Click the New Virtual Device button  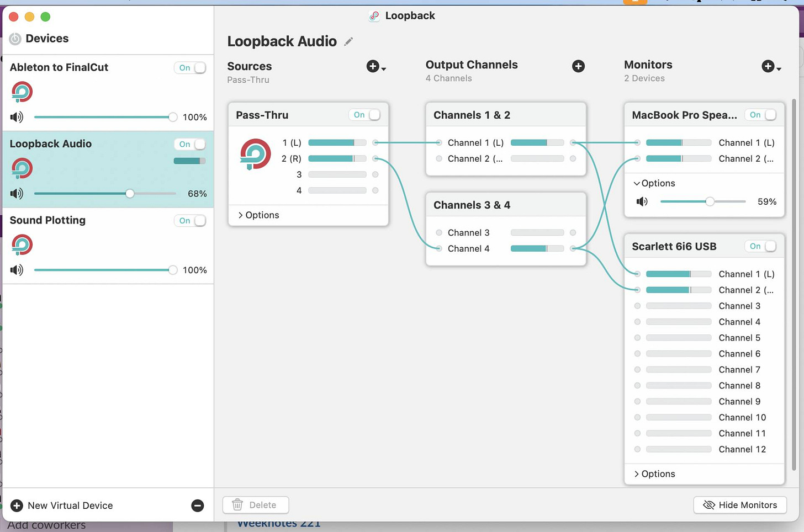point(62,506)
